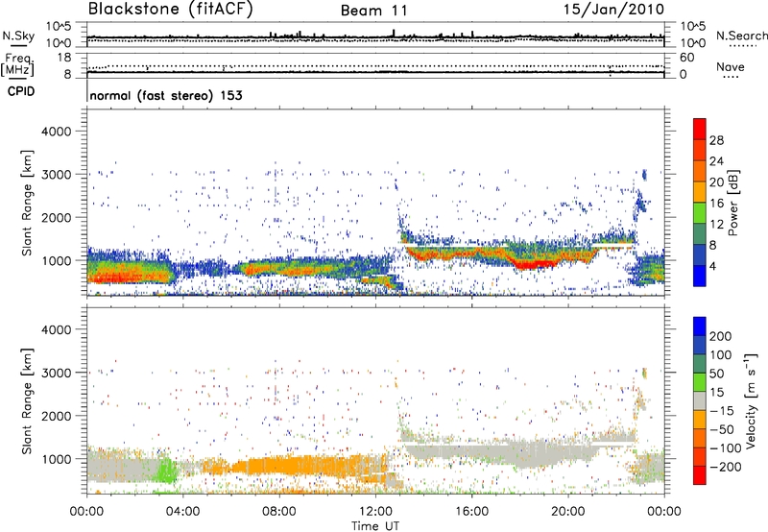Click the Velocity [m s-1] color bar label
The width and height of the screenshot is (768, 532).
coord(751,400)
